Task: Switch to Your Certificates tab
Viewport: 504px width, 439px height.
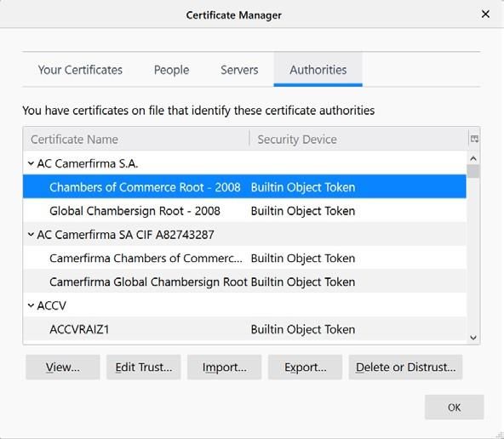Action: (x=80, y=70)
